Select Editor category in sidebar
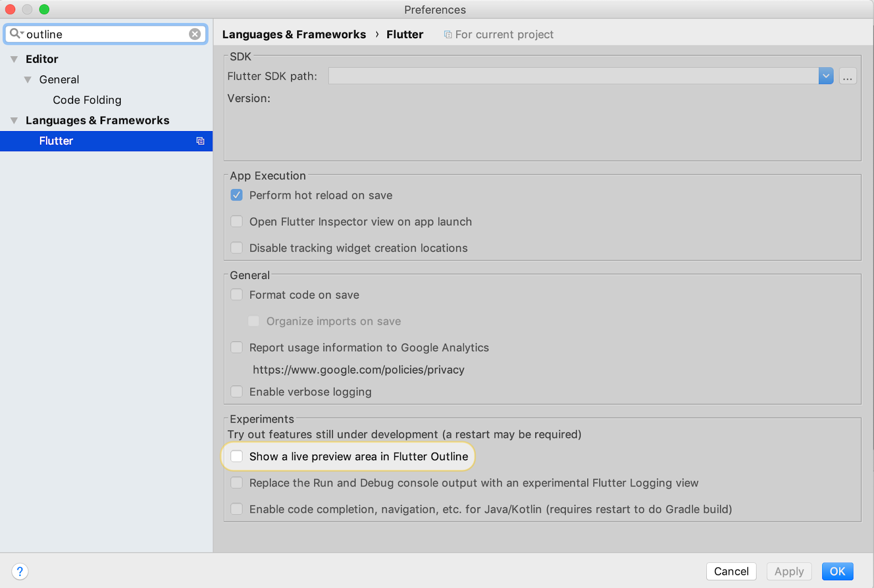The image size is (874, 588). pyautogui.click(x=42, y=59)
